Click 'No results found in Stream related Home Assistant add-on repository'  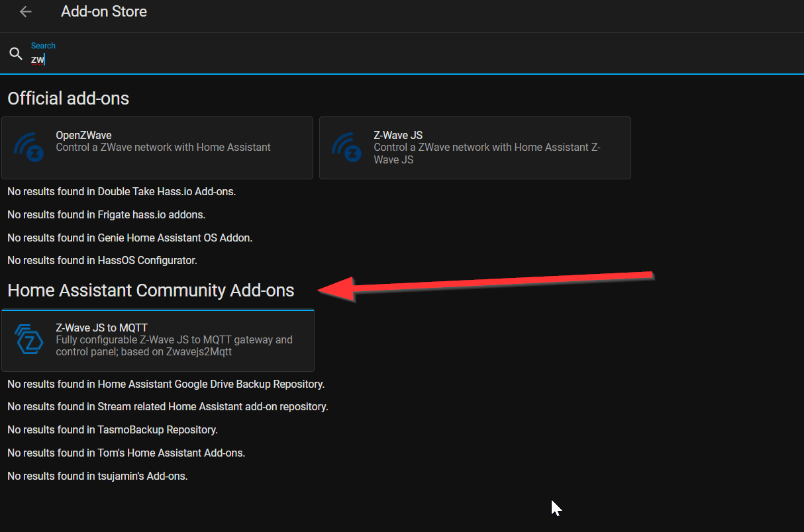pyautogui.click(x=168, y=407)
